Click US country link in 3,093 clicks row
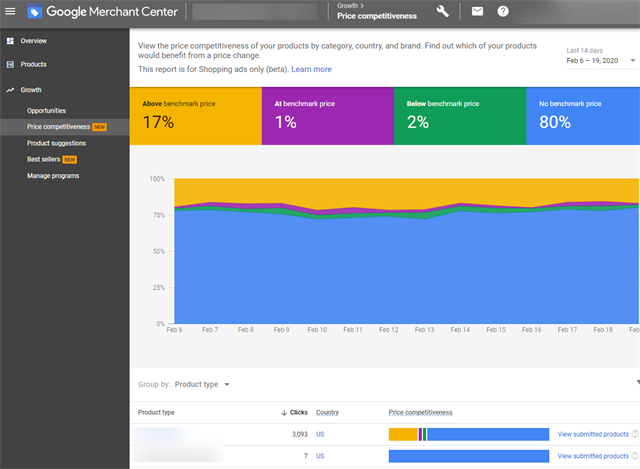 [320, 434]
